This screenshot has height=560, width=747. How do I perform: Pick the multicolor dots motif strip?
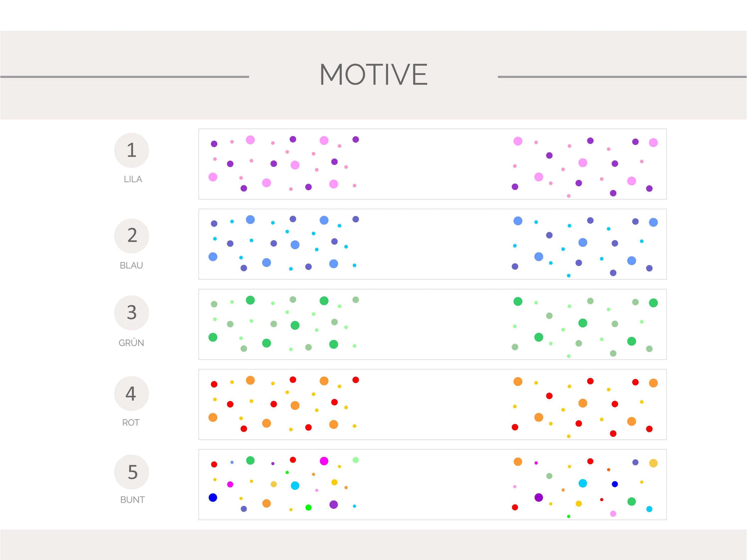tap(432, 485)
